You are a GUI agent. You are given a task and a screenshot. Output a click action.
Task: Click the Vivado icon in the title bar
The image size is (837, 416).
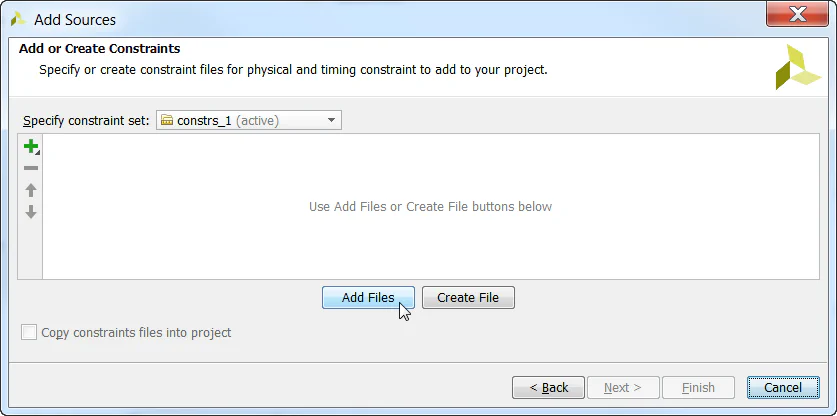pos(18,19)
